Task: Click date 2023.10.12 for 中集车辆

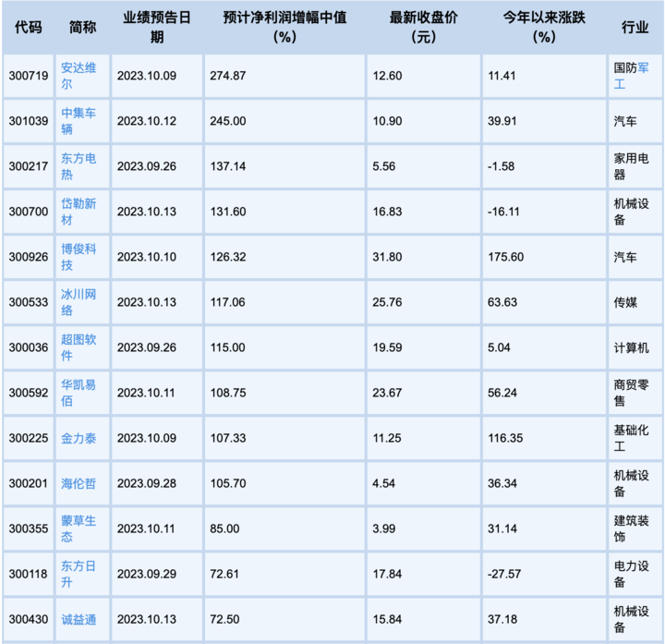Action: (147, 121)
